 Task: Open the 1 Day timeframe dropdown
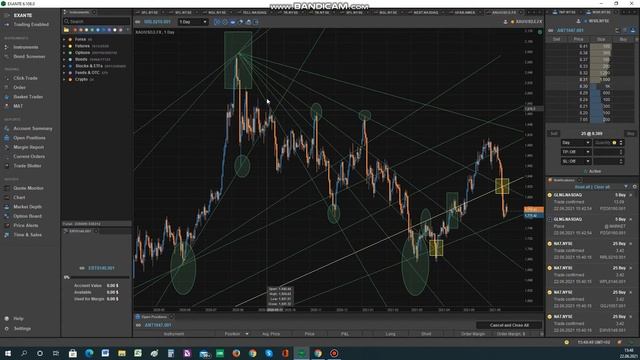pyautogui.click(x=193, y=22)
